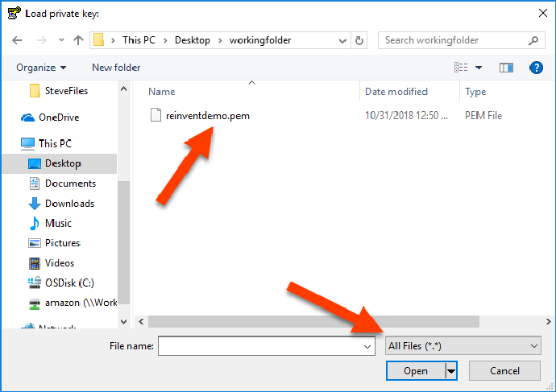Click the search magnifier icon
The image size is (556, 392).
point(533,40)
